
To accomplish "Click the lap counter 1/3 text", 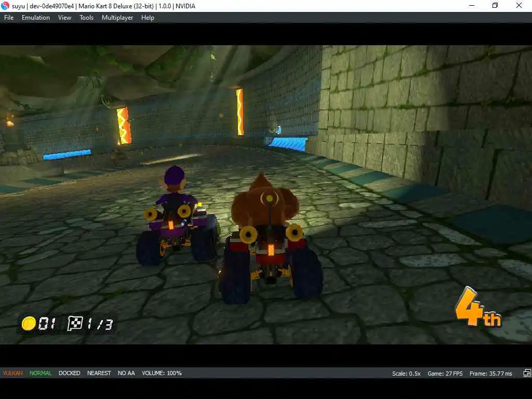I will (100, 324).
